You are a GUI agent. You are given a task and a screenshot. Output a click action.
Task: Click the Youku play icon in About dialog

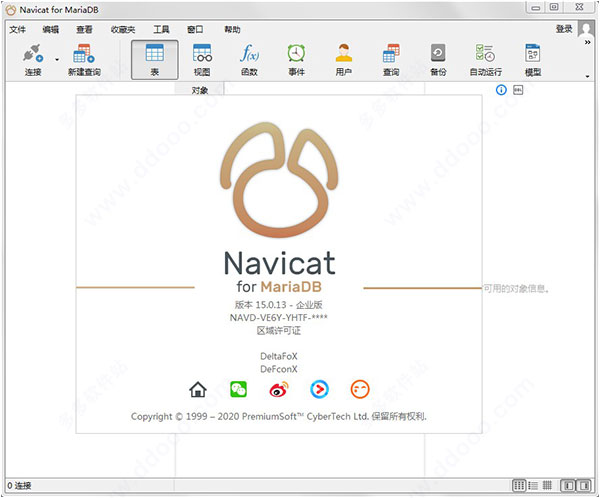tap(319, 390)
